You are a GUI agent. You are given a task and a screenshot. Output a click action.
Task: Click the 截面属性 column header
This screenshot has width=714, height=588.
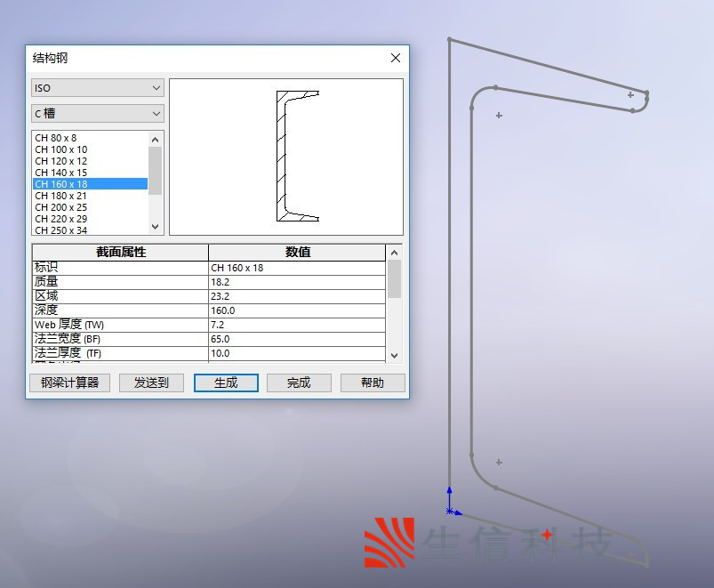tap(118, 252)
